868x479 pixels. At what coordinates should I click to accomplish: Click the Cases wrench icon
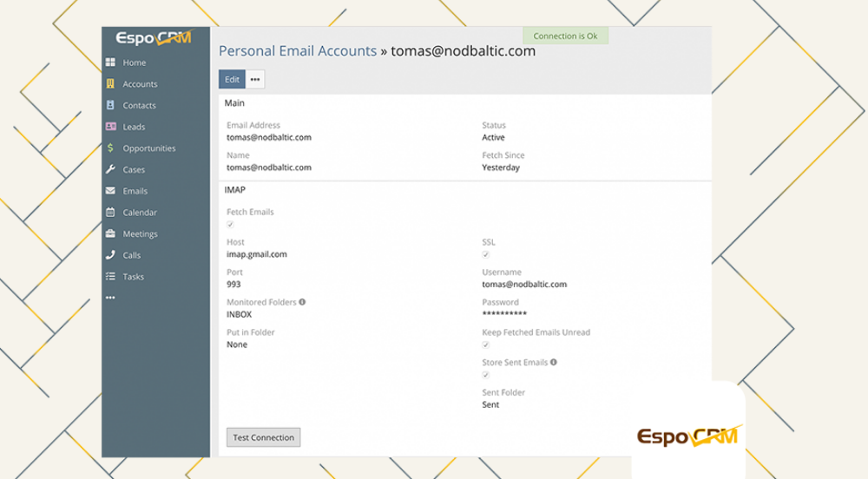pyautogui.click(x=110, y=169)
